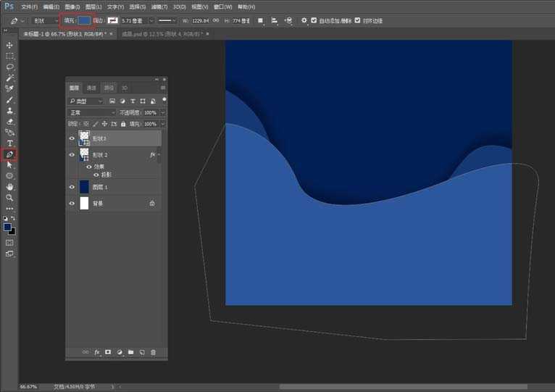
Task: Toggle the 对齐边缘 checkbox
Action: (x=358, y=20)
